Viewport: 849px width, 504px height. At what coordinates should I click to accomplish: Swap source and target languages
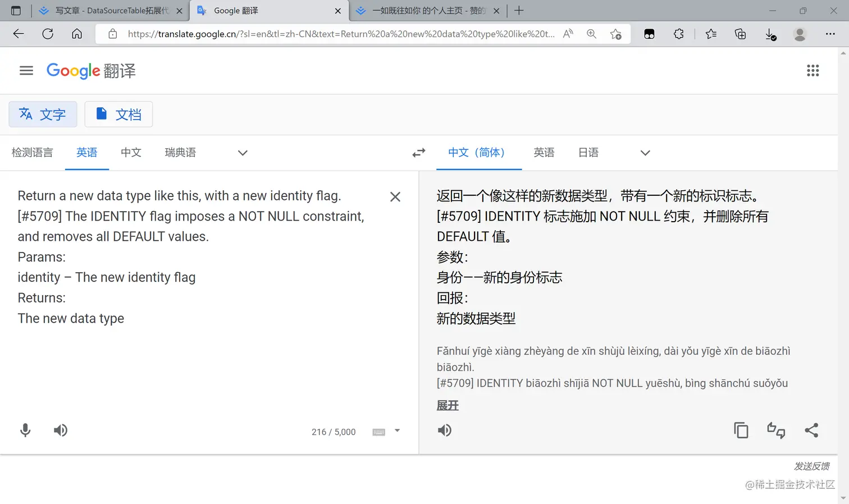click(419, 153)
